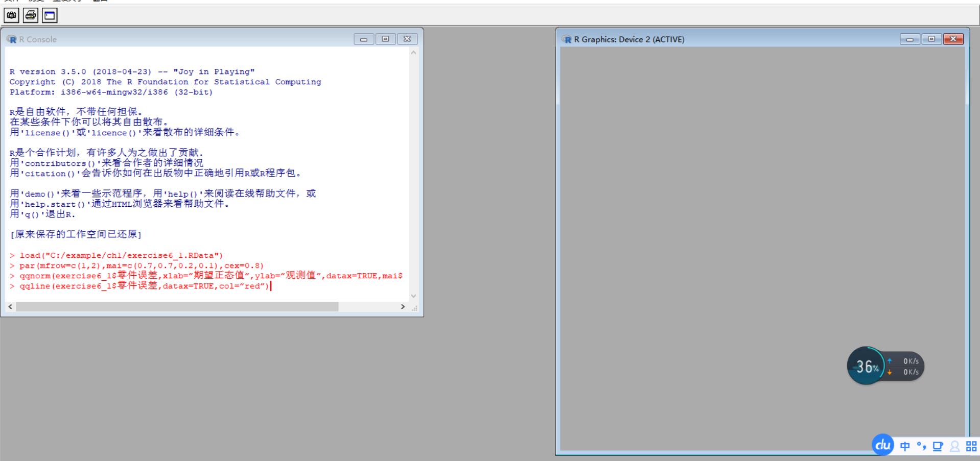This screenshot has height=461, width=980.
Task: Click the R logo in R Console title bar
Action: point(11,39)
